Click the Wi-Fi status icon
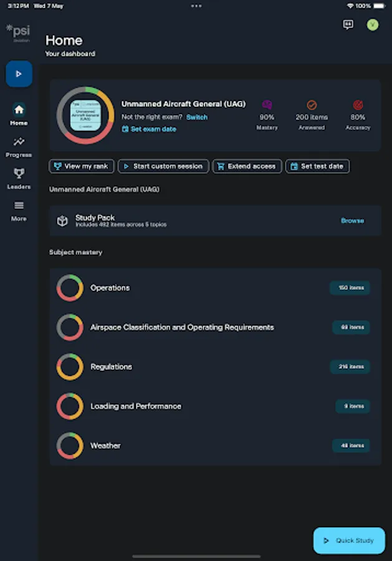The width and height of the screenshot is (392, 561). [x=350, y=6]
